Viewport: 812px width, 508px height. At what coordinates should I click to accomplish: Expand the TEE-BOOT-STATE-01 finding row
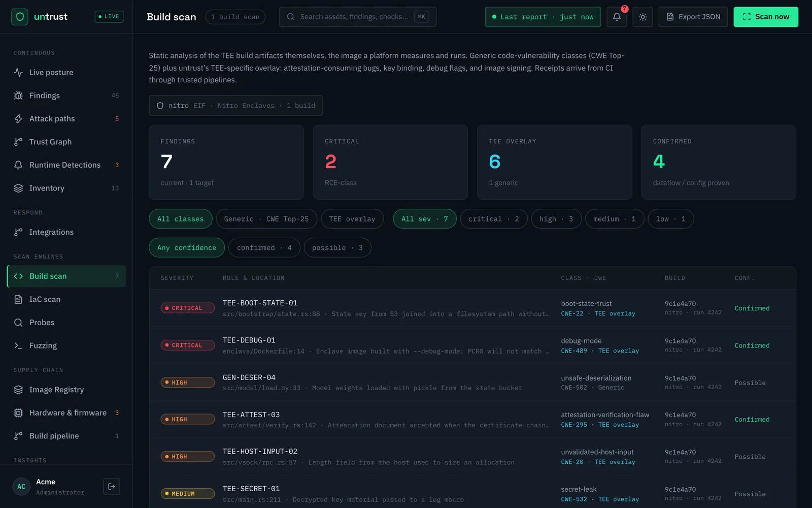pos(472,308)
